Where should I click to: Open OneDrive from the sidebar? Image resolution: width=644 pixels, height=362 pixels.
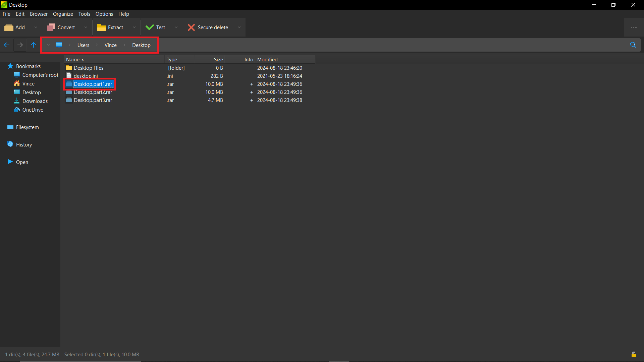point(33,110)
